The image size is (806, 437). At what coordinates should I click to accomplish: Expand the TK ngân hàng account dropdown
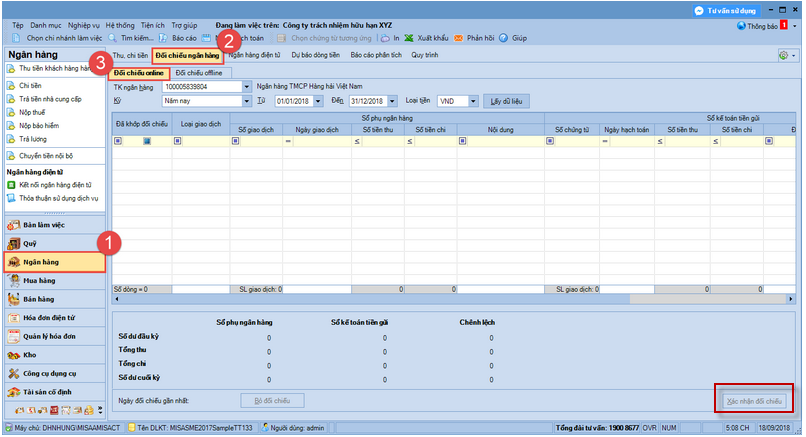click(x=247, y=87)
